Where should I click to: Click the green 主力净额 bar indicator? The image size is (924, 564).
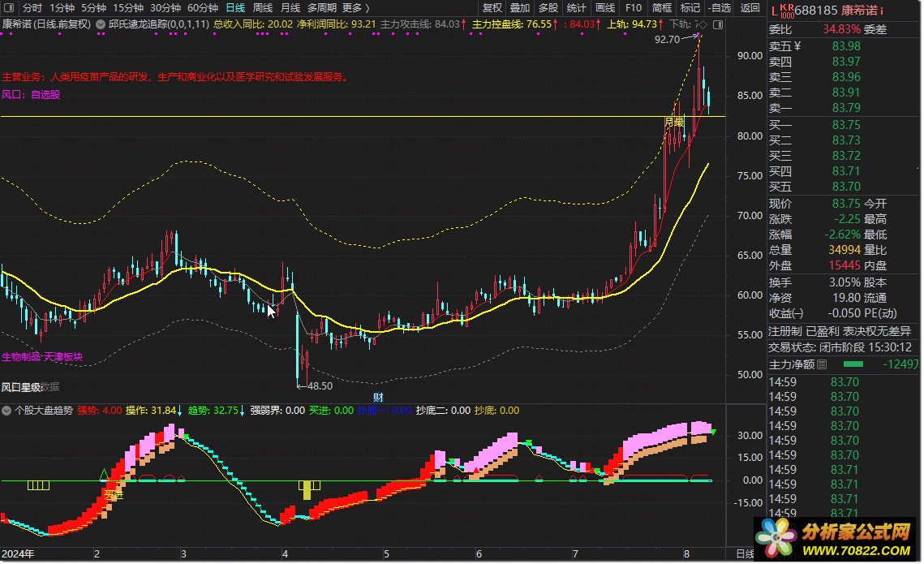pos(853,364)
